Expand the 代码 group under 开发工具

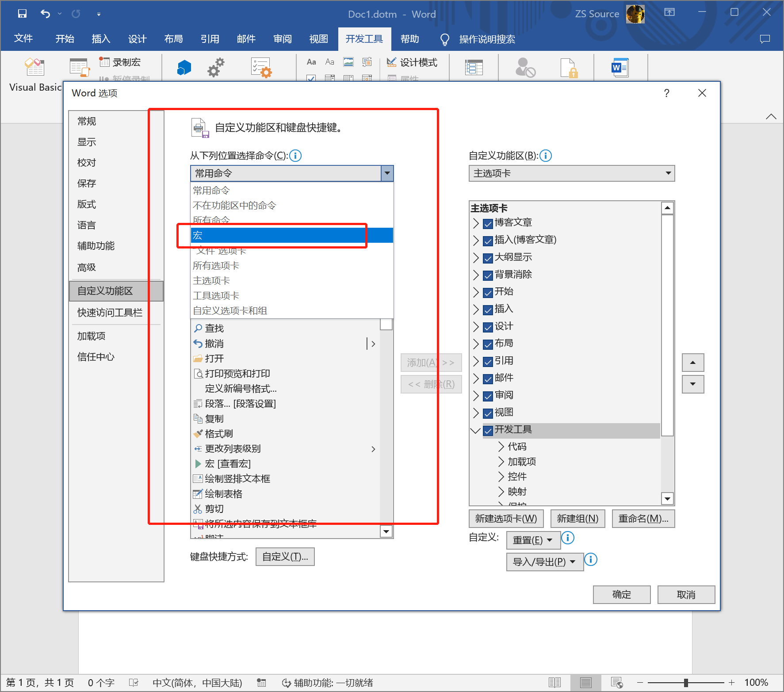point(501,447)
